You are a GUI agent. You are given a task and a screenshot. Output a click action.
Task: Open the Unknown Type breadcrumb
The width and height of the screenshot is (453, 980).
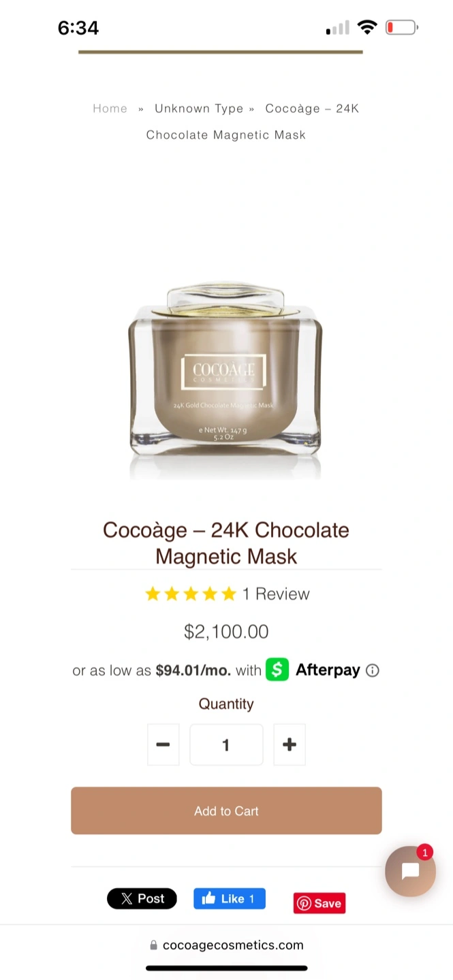[199, 108]
